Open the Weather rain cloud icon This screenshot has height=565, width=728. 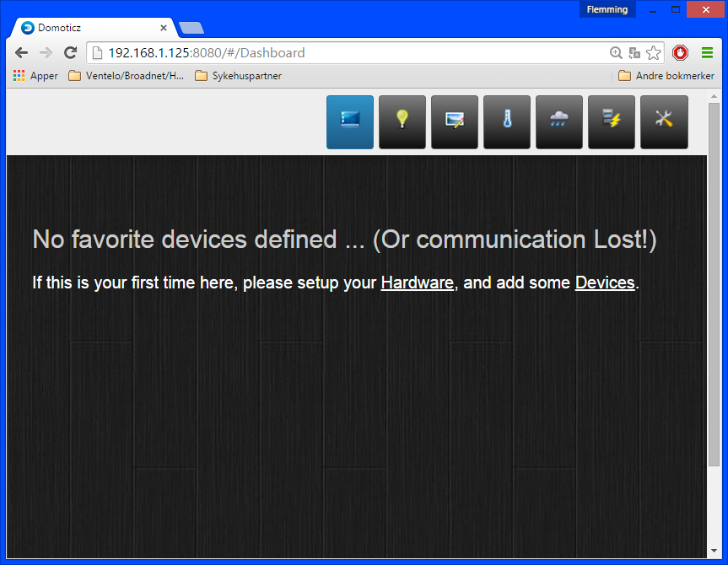559,122
